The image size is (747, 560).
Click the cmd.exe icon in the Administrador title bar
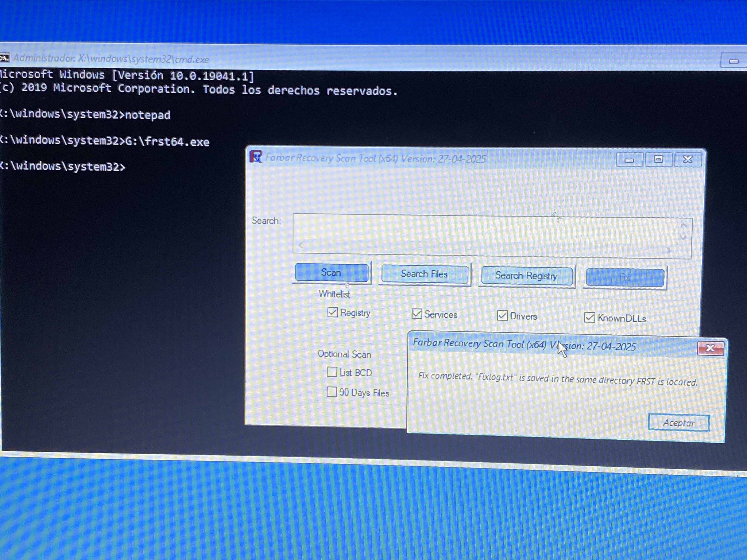4,58
